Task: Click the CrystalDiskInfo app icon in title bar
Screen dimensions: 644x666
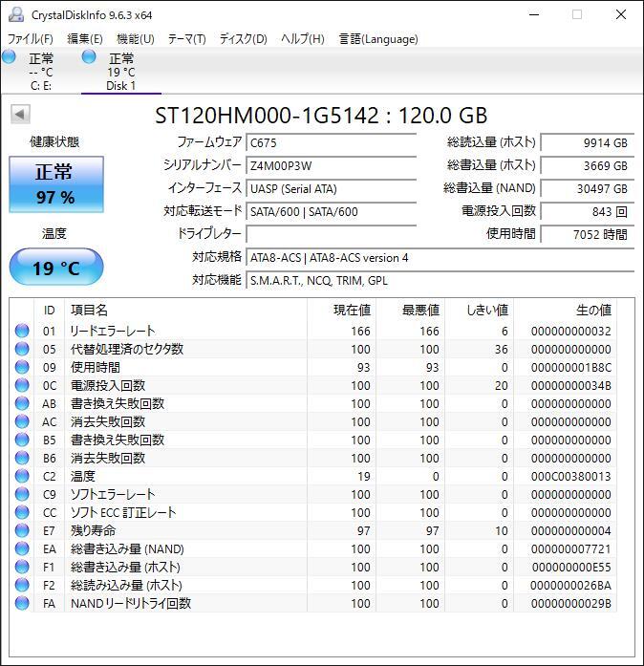Action: 16,15
